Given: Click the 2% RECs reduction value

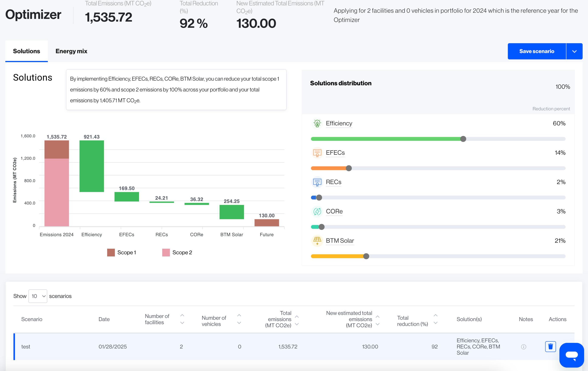Looking at the screenshot, I should coord(561,182).
